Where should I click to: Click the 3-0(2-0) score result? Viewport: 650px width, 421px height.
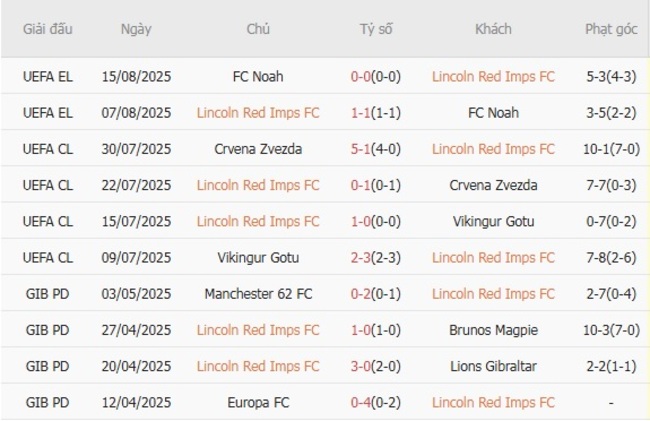coord(376,366)
